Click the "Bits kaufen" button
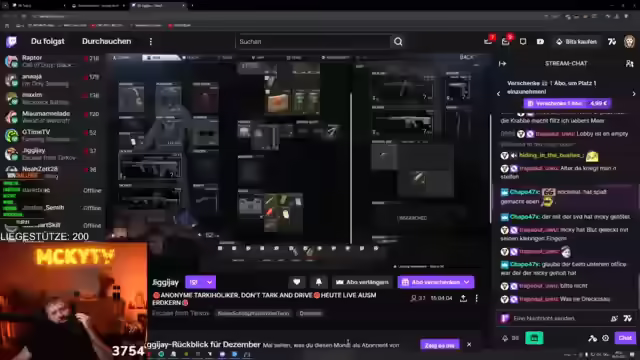The height and width of the screenshot is (360, 640). 576,42
